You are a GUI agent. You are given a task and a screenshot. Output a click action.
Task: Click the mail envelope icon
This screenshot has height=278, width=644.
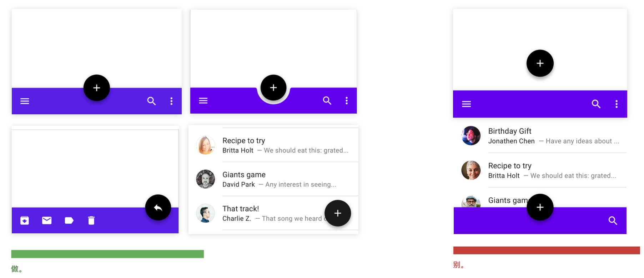coord(47,220)
